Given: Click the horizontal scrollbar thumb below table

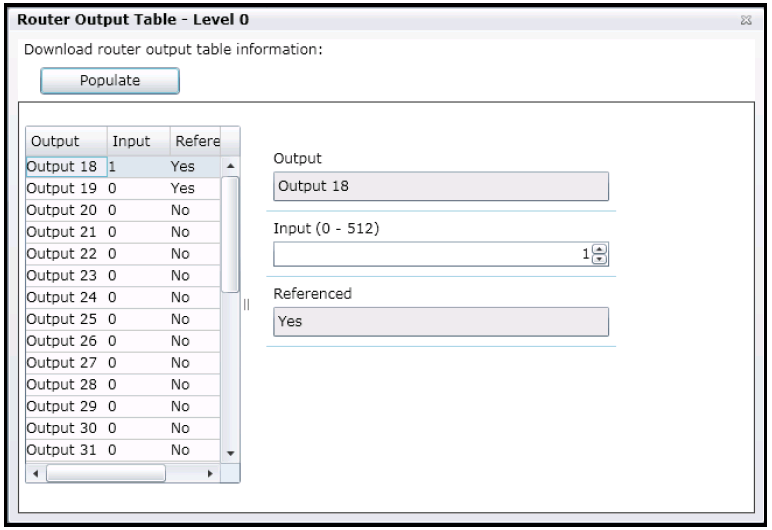Looking at the screenshot, I should click(x=106, y=474).
